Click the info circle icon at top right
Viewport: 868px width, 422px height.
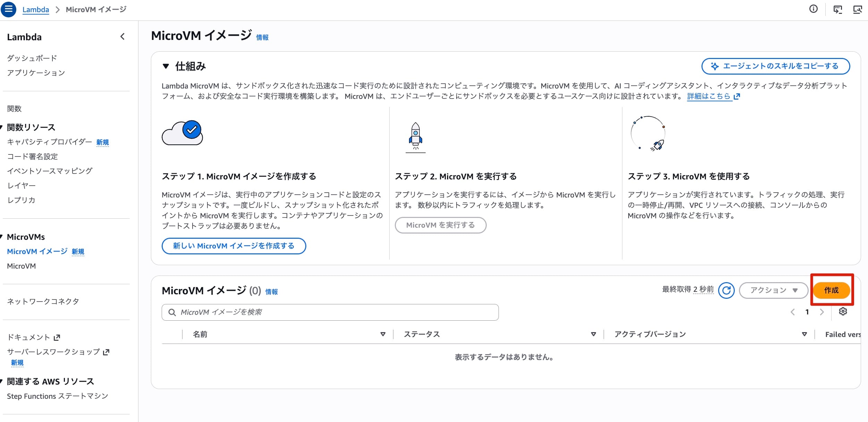[814, 9]
